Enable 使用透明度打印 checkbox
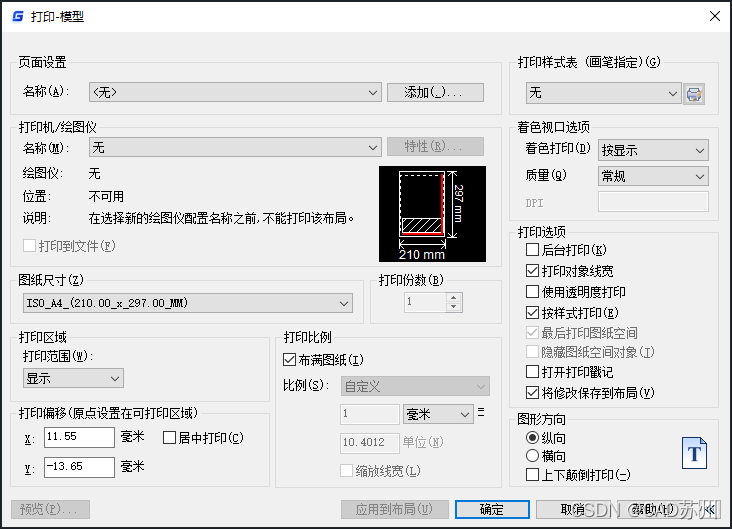 point(532,292)
